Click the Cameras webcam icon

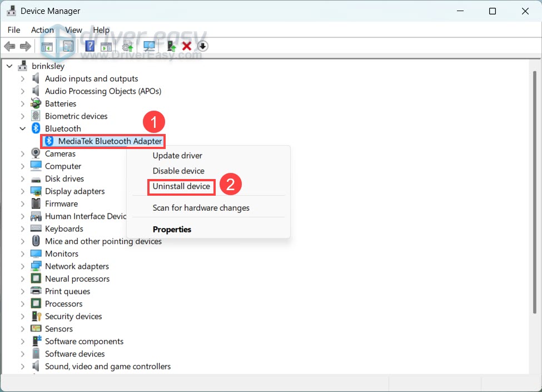36,153
